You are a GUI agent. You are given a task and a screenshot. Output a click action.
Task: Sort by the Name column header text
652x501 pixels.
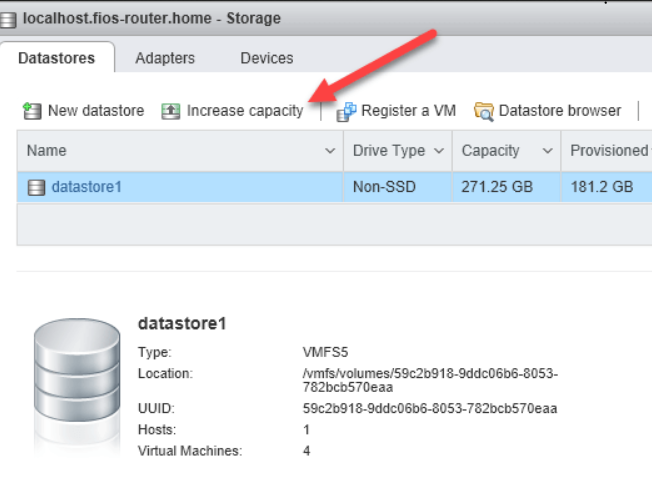46,151
